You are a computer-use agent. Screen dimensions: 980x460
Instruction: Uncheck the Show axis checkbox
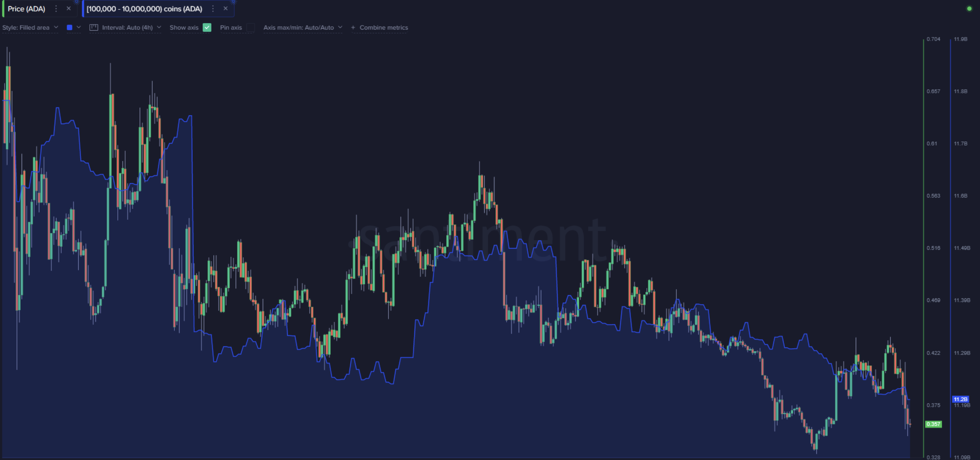pyautogui.click(x=207, y=27)
